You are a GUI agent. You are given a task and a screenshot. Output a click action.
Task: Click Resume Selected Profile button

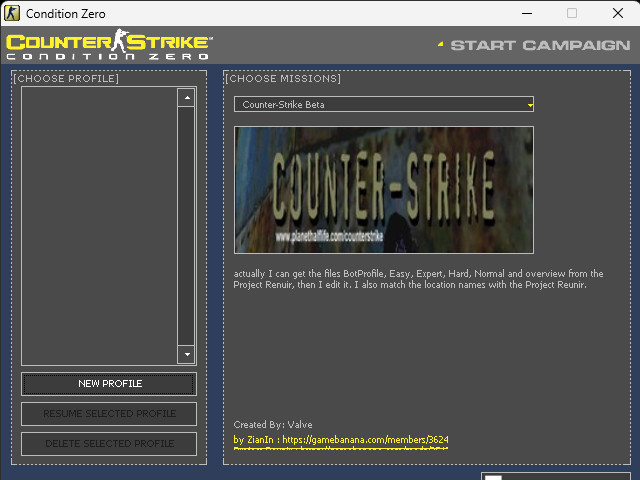pos(109,413)
